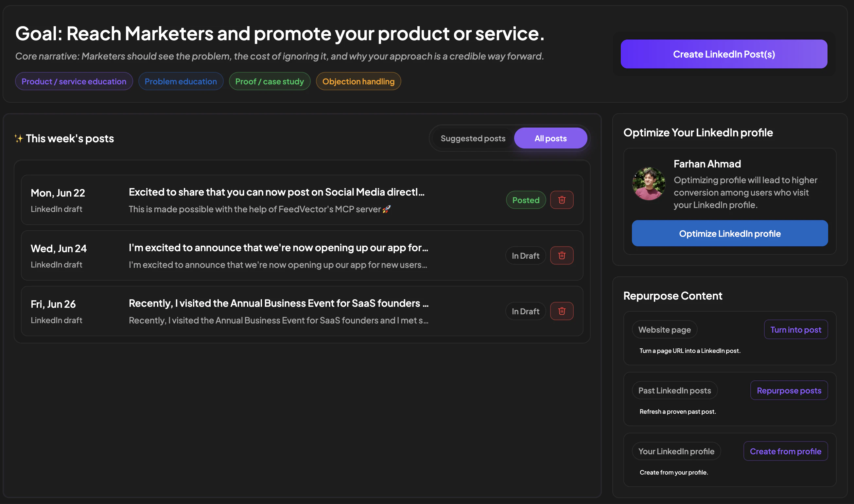Click Create from profile button

(785, 451)
